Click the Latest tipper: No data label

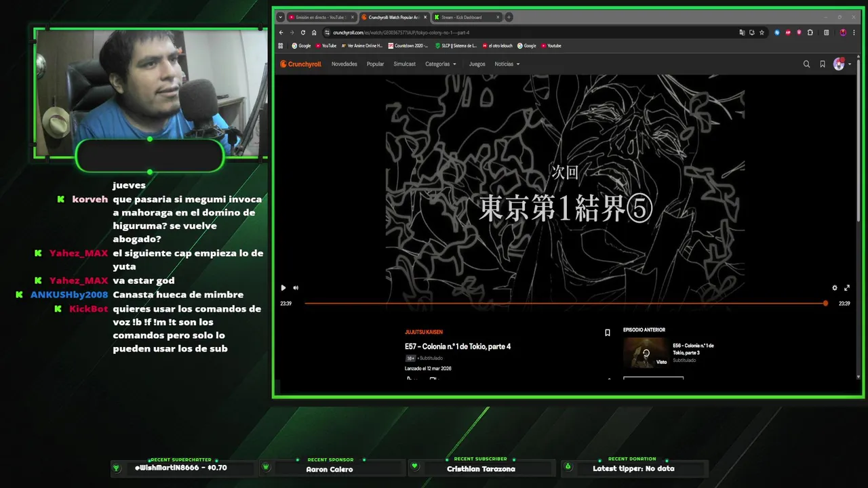(x=633, y=469)
